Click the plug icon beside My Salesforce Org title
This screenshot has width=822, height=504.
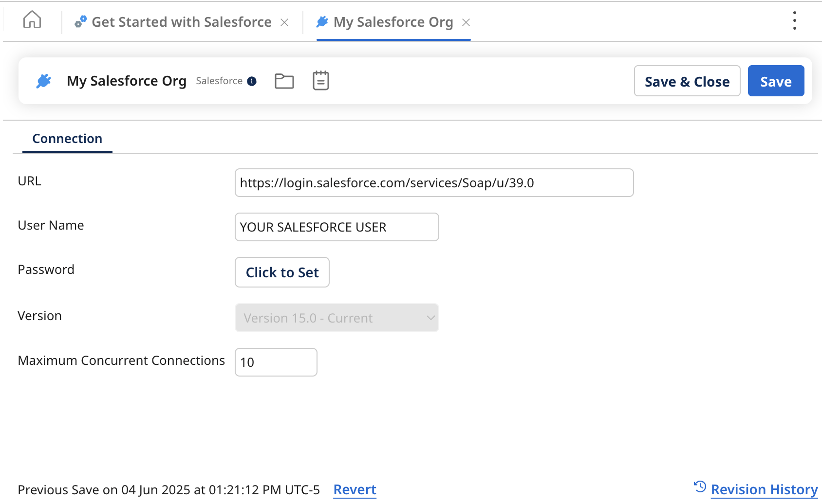pyautogui.click(x=43, y=81)
